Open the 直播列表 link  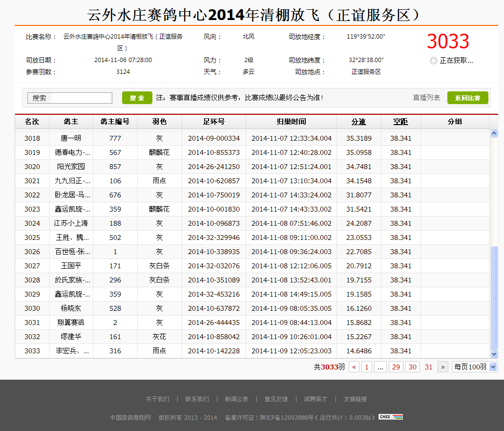pos(426,98)
